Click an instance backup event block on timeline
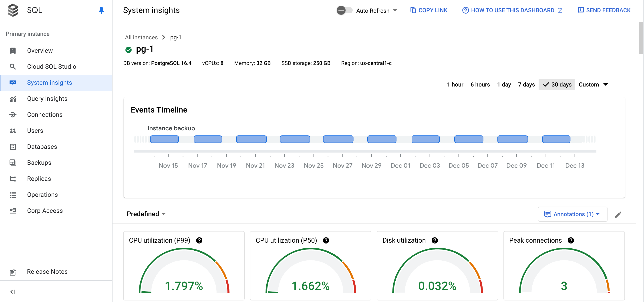This screenshot has width=644, height=302. 164,139
